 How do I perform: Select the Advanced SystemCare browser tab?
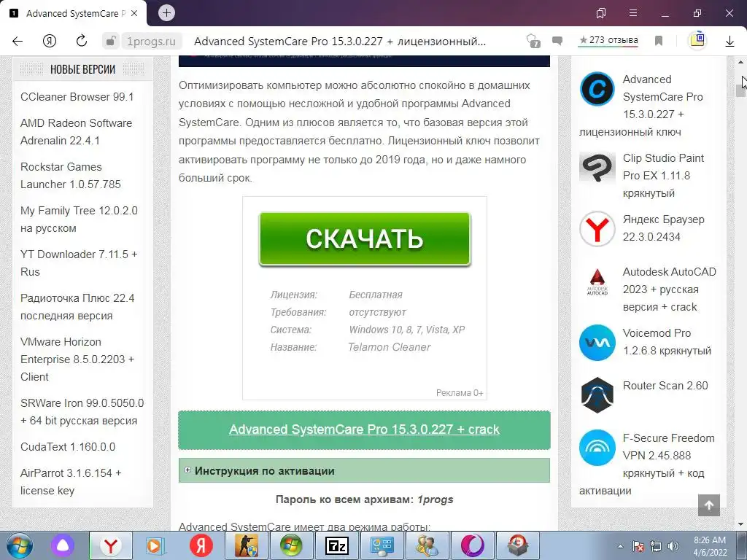74,13
